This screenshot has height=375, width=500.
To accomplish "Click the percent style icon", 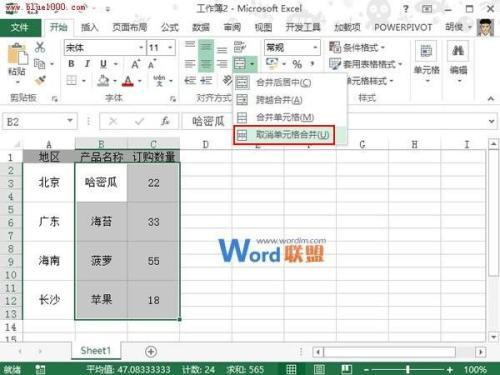I will point(297,64).
